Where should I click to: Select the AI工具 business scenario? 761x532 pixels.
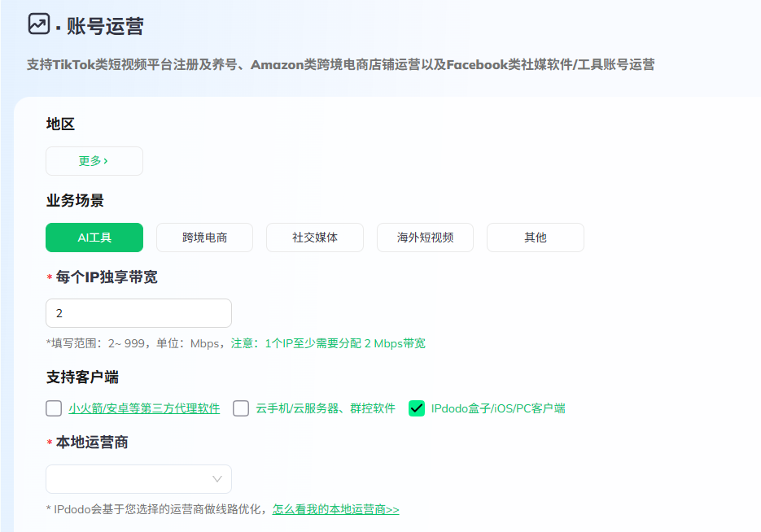pos(94,238)
